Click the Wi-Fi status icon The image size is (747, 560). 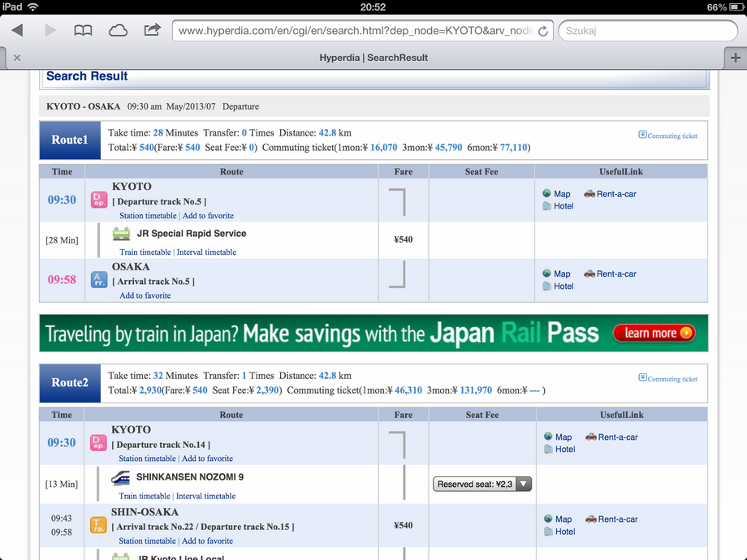32,6
